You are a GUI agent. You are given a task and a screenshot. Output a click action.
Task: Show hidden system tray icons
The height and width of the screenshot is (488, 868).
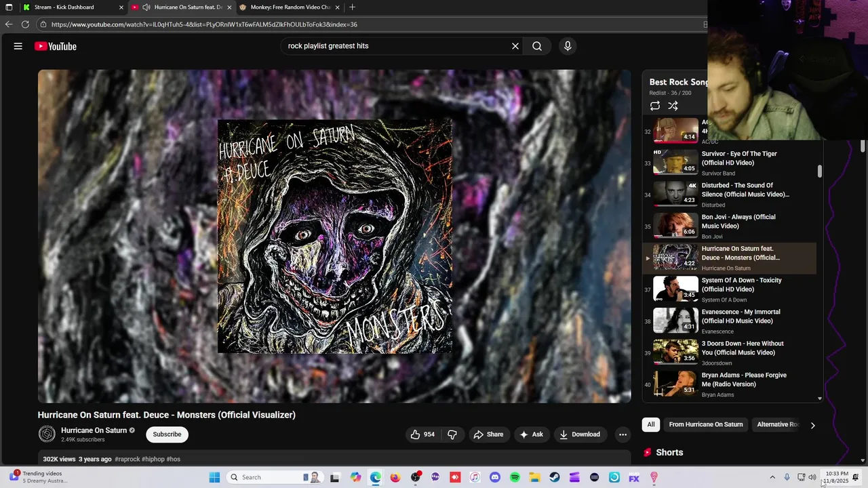click(x=772, y=477)
